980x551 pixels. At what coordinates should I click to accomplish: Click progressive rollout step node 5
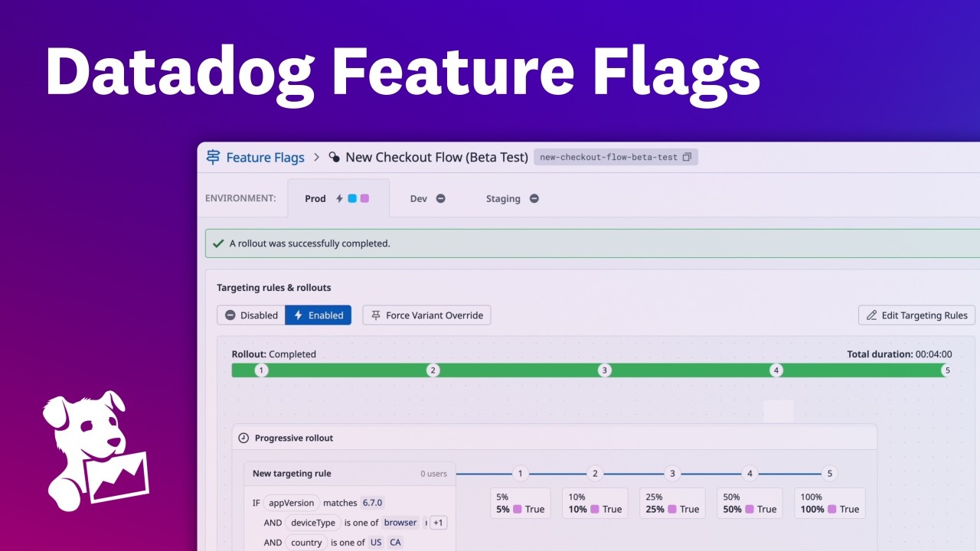click(x=828, y=474)
